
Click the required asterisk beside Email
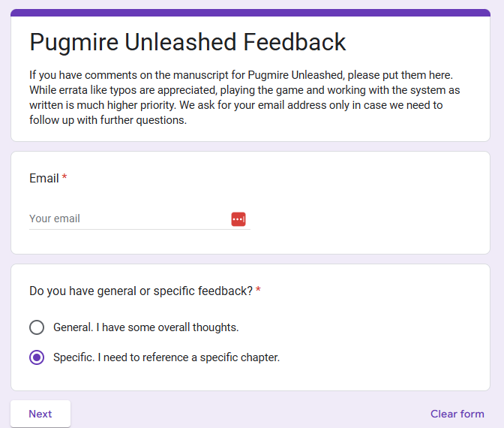click(64, 179)
